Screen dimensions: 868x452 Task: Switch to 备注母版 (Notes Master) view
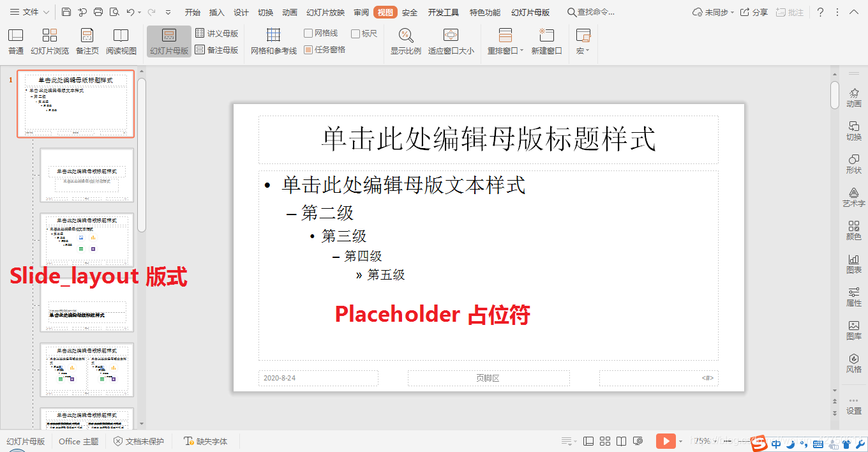(217, 50)
